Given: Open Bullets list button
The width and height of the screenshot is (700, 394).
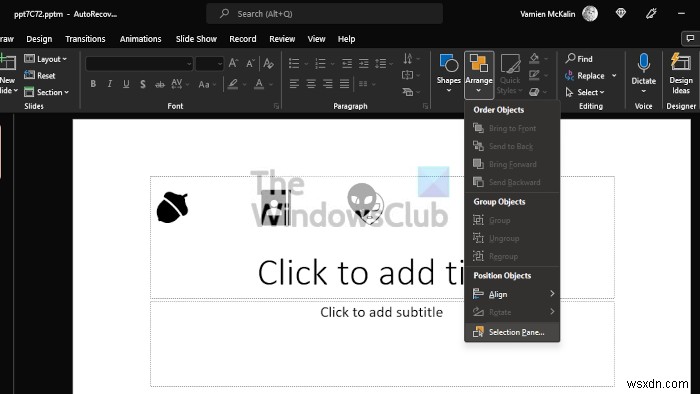Looking at the screenshot, I should pos(294,63).
